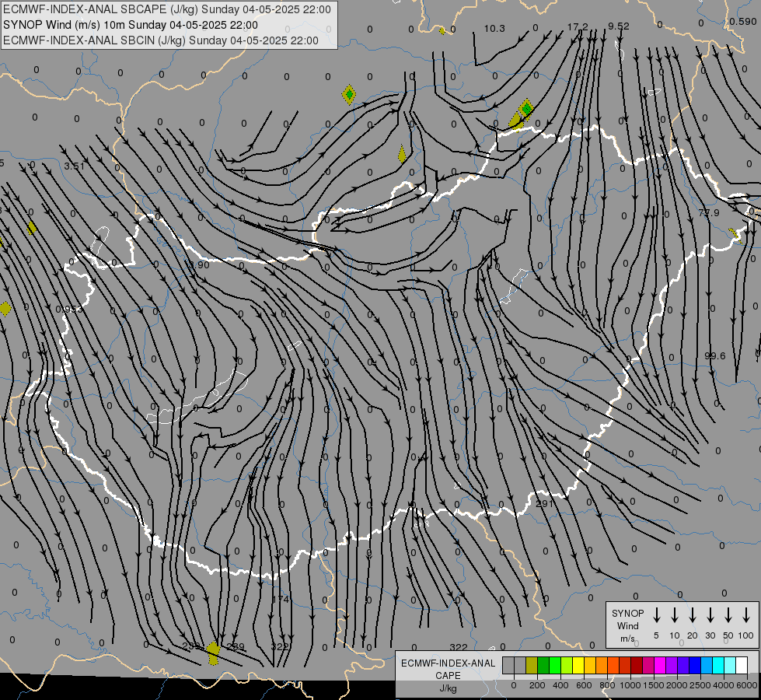Click the 6000 label under CAPE color bar
761x700 pixels.
(x=746, y=685)
